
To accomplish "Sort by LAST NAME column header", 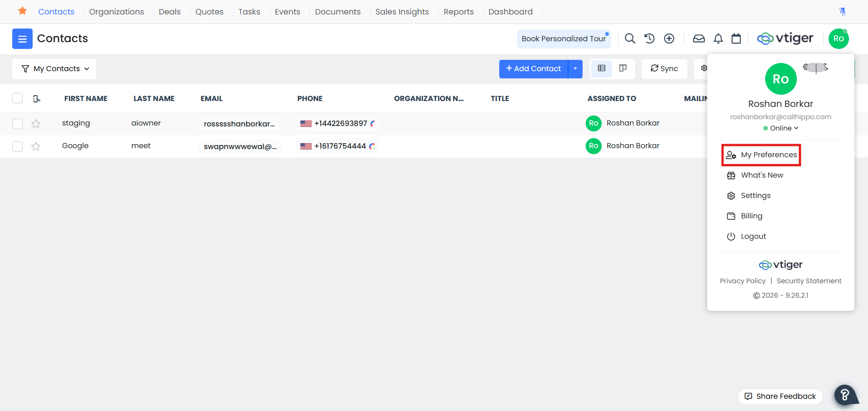I will pyautogui.click(x=154, y=98).
